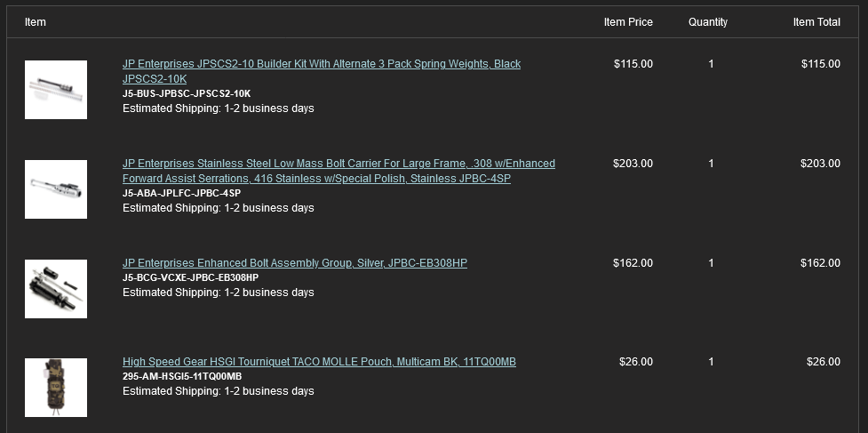Click SKU J5-BCG-VCXE-JPBC-EB308HP text
This screenshot has width=868, height=433.
(190, 277)
